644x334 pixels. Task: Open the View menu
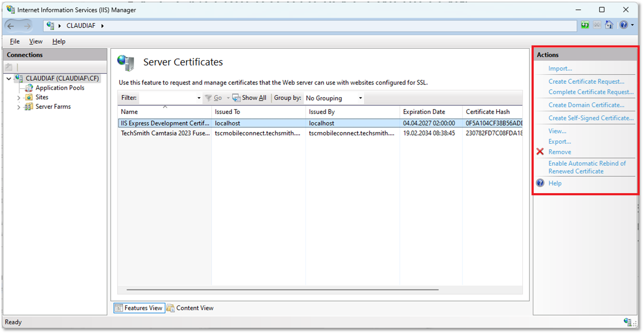[36, 41]
